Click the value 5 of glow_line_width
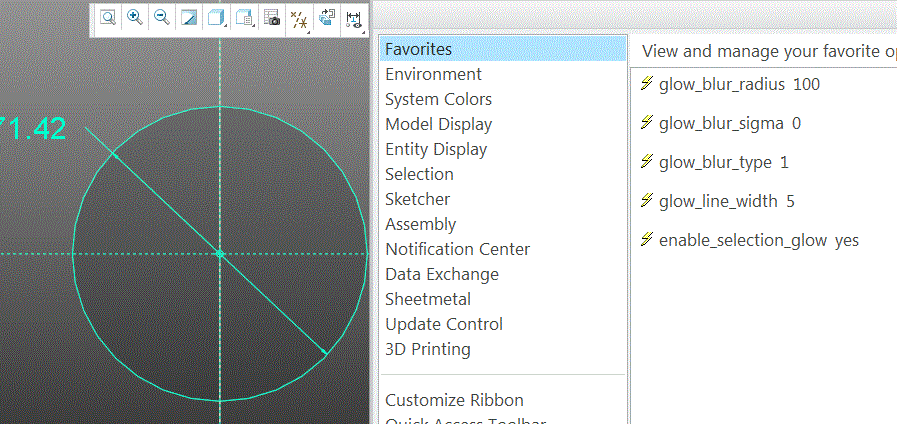The width and height of the screenshot is (897, 424). 790,201
